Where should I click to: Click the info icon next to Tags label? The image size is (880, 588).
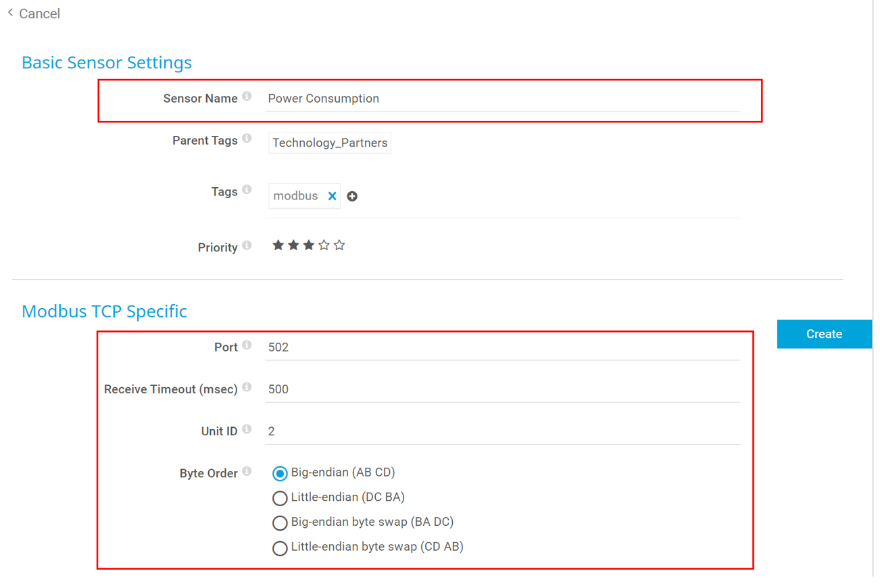[247, 190]
